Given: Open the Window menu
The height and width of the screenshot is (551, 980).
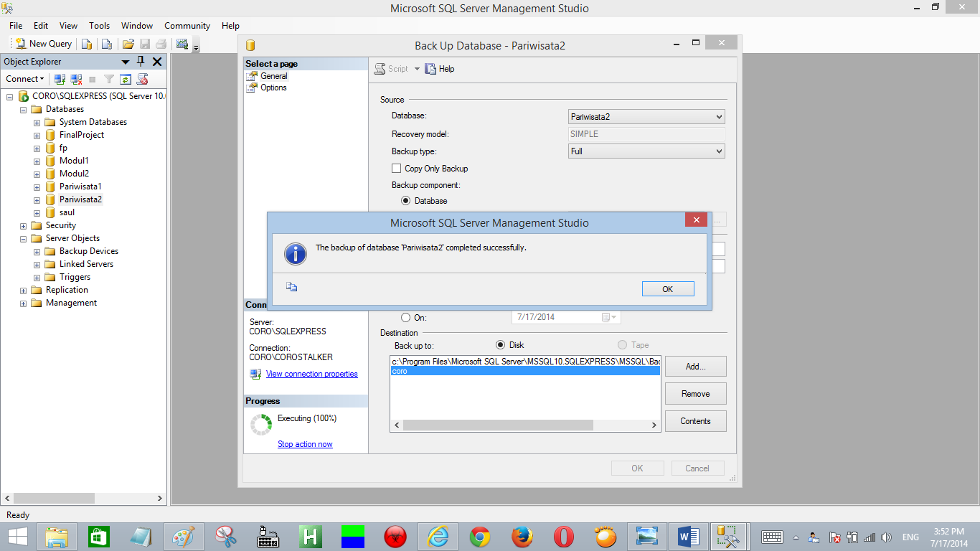Looking at the screenshot, I should [x=137, y=25].
